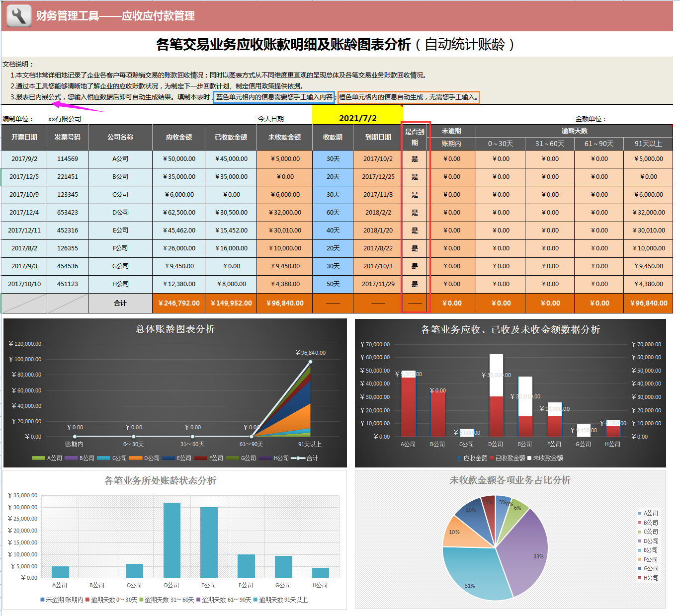Select the 31～60天 column header
The height and width of the screenshot is (616, 680).
(550, 144)
